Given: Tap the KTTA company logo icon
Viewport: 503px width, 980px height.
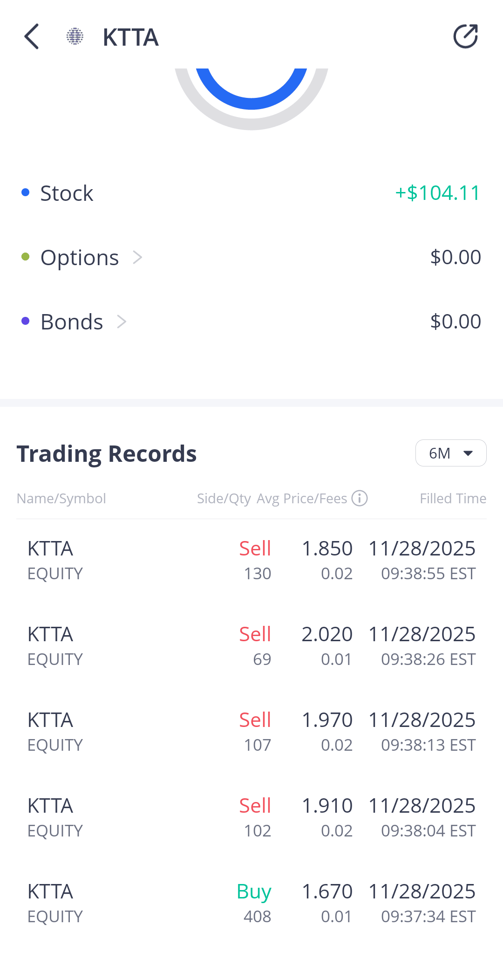Looking at the screenshot, I should 75,36.
